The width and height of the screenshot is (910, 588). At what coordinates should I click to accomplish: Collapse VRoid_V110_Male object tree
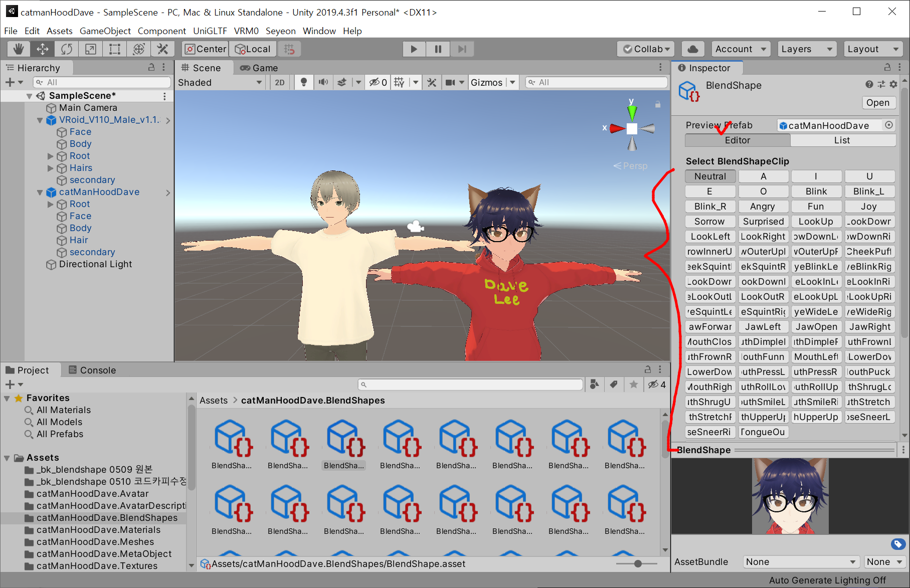(40, 120)
